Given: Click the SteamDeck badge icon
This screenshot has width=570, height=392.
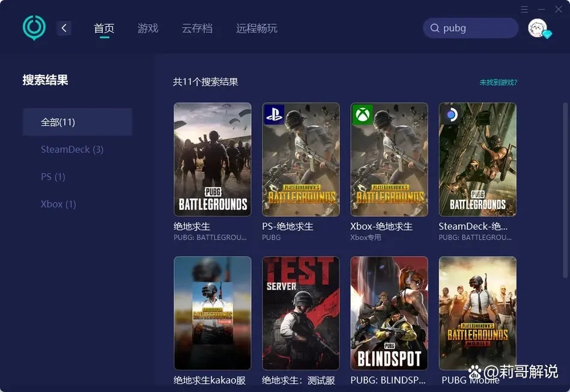Looking at the screenshot, I should [x=450, y=115].
